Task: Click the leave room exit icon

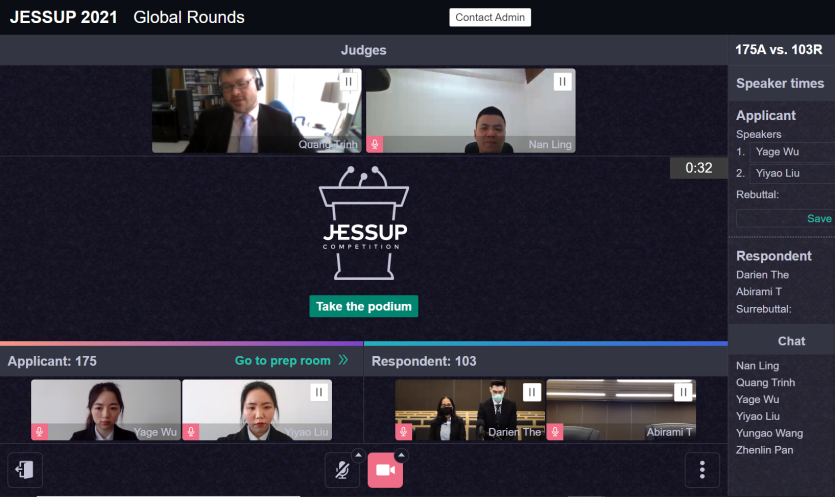Action: (26, 469)
